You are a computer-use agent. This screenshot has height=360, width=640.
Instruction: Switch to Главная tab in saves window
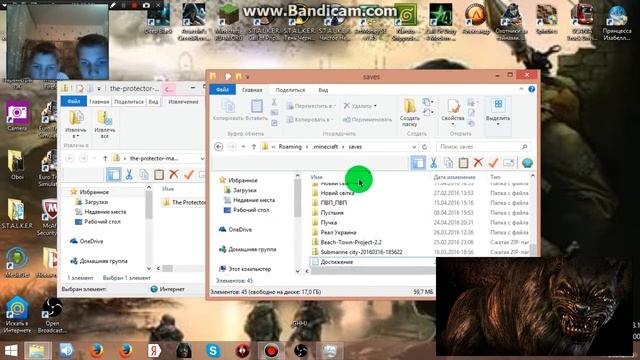tap(252, 90)
